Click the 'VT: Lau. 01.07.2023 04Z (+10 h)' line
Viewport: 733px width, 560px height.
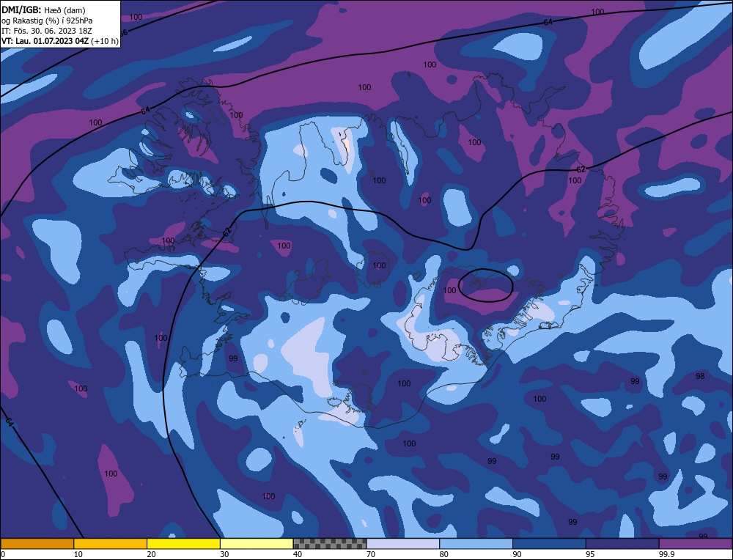[60, 41]
